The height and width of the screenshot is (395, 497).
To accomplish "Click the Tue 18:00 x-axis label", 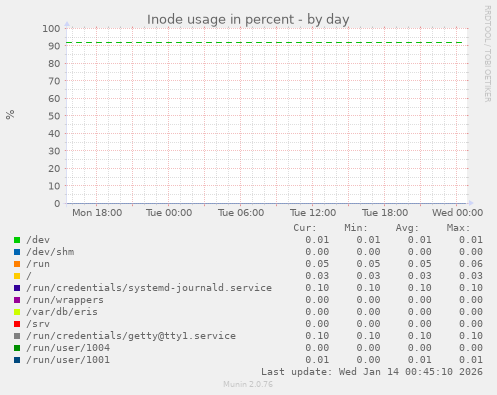I will click(x=385, y=213).
